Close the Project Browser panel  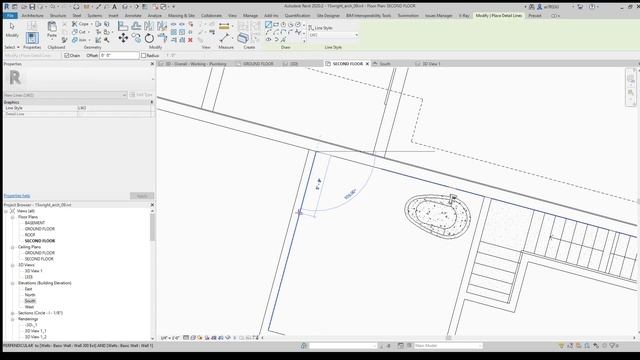[152, 205]
